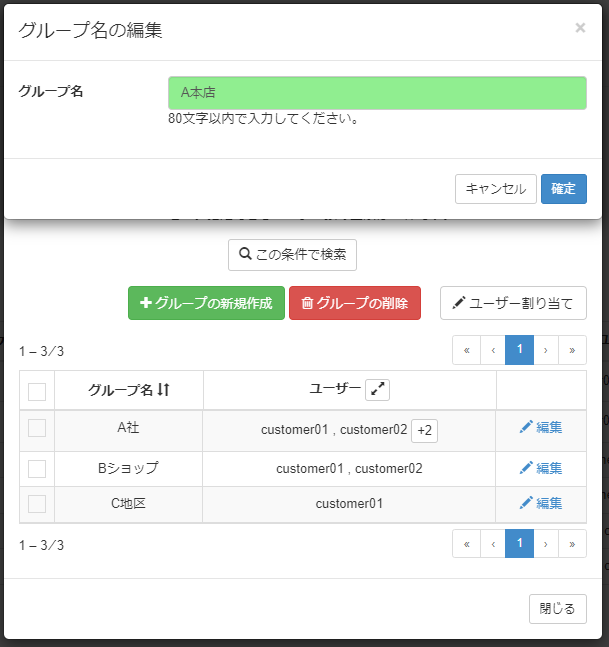Go to next page in bottom pagination
609x647 pixels.
pos(546,543)
